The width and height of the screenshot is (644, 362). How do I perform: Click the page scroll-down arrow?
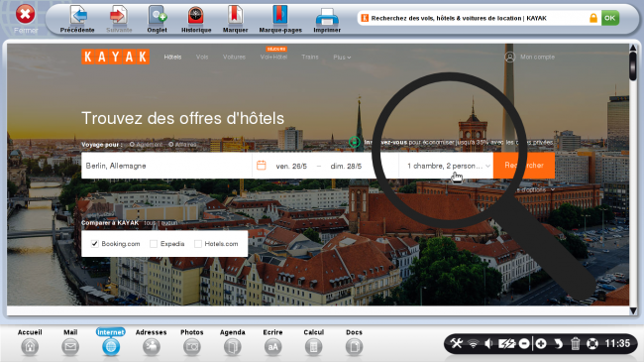[633, 311]
